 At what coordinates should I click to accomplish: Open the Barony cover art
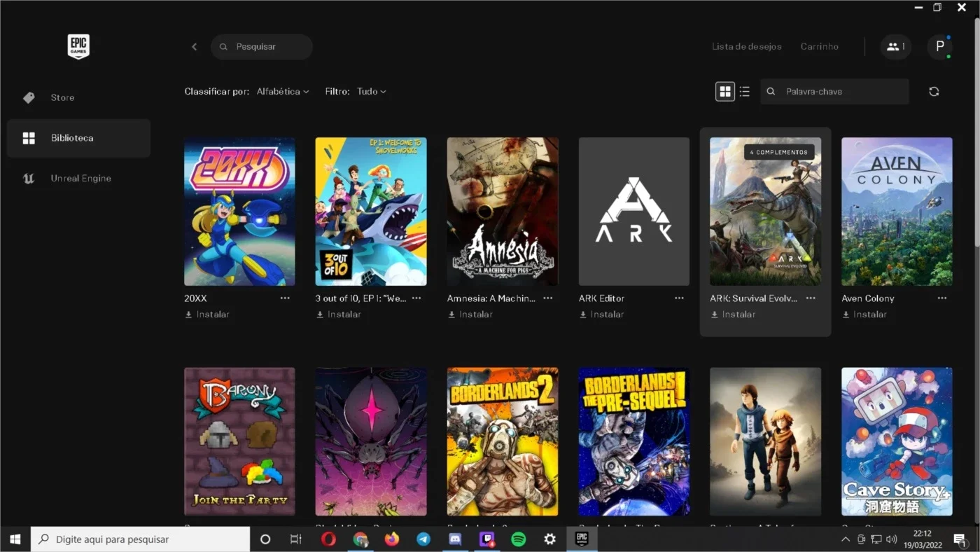pyautogui.click(x=239, y=442)
